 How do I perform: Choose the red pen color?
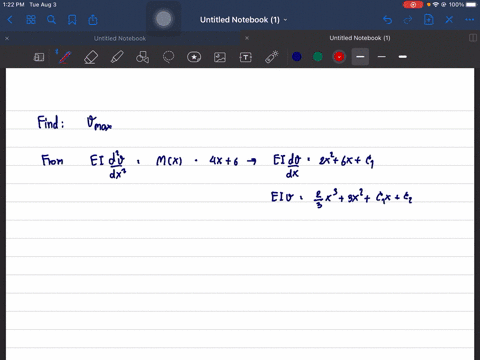[x=339, y=57]
